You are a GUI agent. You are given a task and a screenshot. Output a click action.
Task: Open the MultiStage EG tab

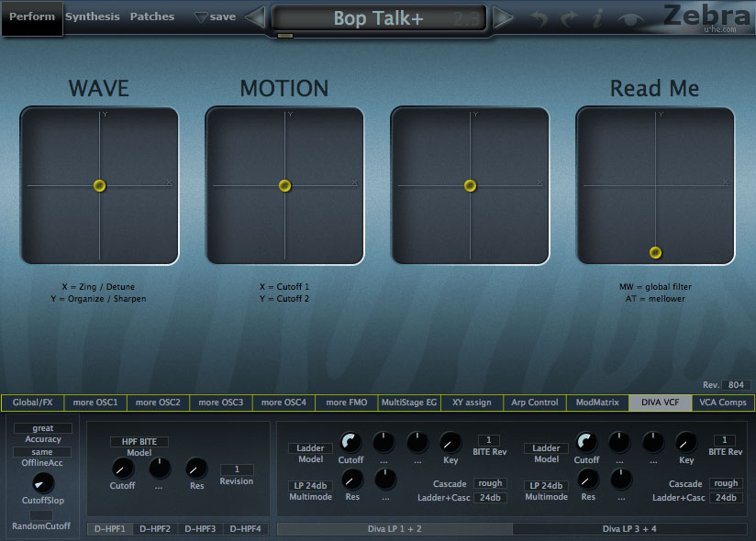tap(409, 403)
